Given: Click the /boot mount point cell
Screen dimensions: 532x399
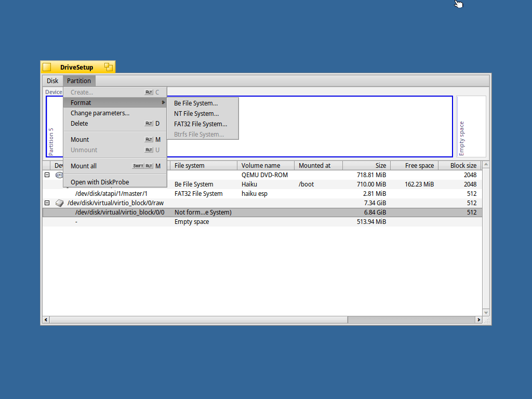Looking at the screenshot, I should tap(307, 184).
